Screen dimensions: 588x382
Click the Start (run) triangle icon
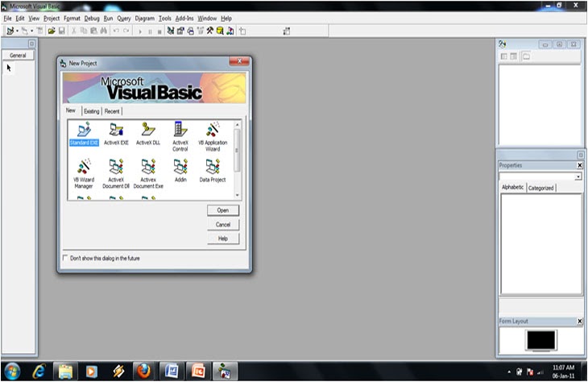pyautogui.click(x=140, y=31)
